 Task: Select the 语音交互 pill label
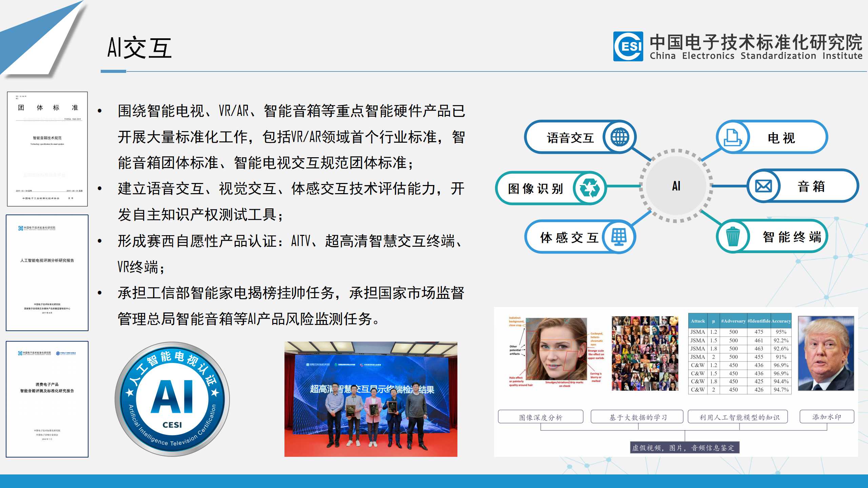(x=570, y=138)
